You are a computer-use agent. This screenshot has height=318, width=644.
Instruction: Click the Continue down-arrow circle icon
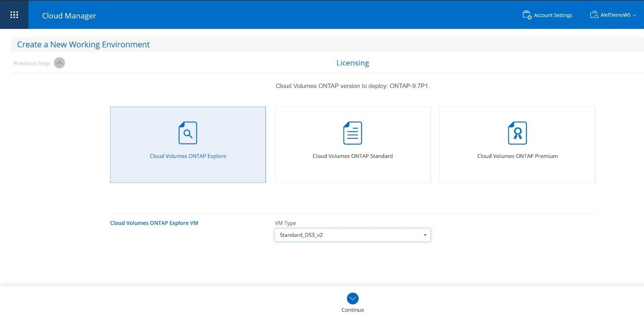tap(352, 298)
